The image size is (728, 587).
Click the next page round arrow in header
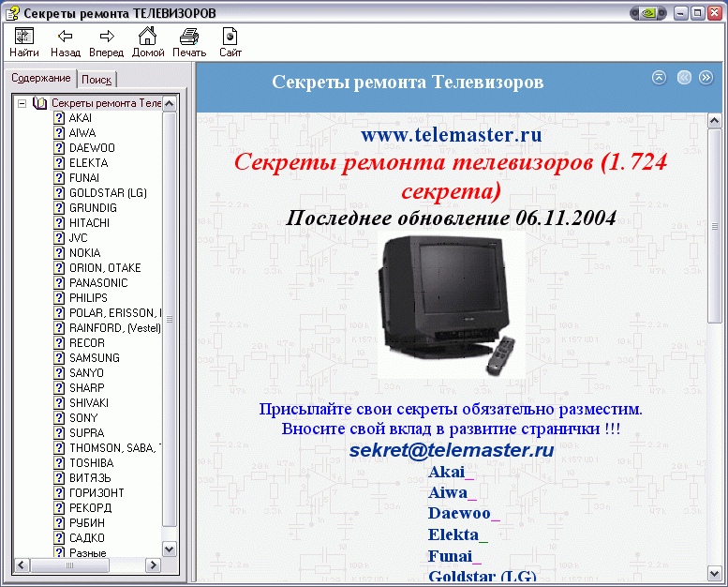pyautogui.click(x=706, y=78)
